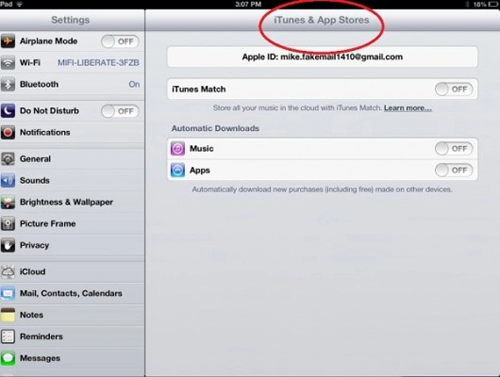
Task: Tap the MIFI-LIBERATE-3FZB network name
Action: 98,63
